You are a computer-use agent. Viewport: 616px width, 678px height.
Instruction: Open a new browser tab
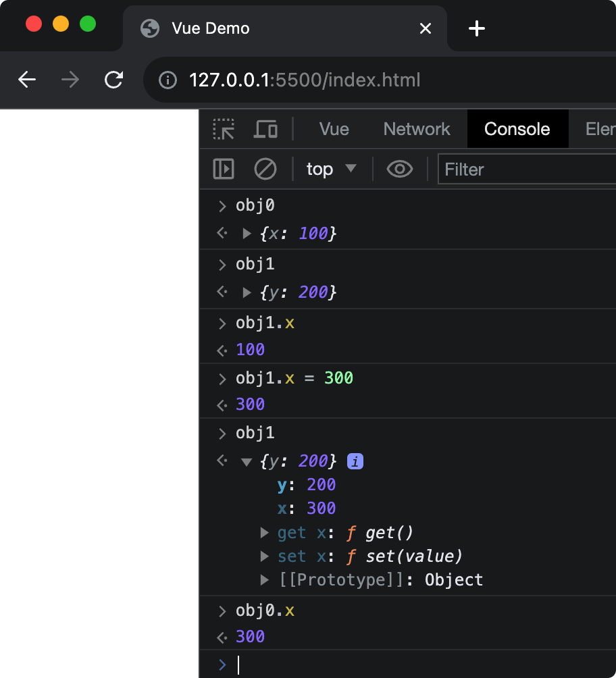click(477, 28)
